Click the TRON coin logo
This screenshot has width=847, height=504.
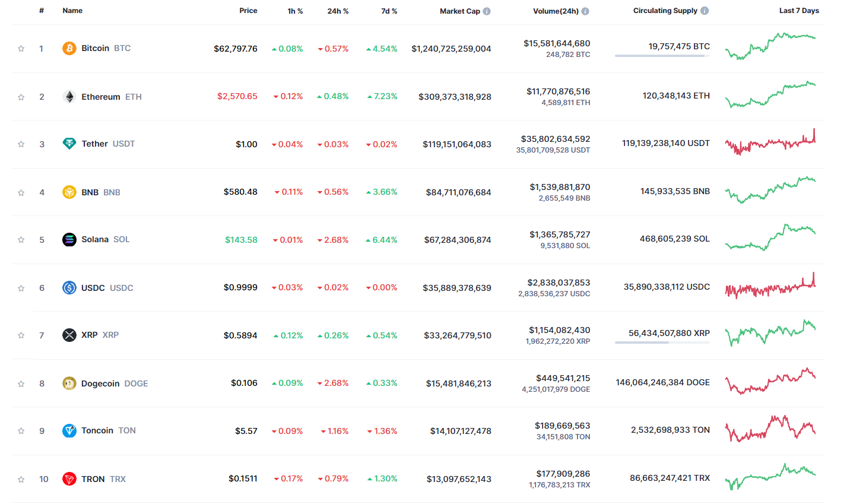(69, 479)
